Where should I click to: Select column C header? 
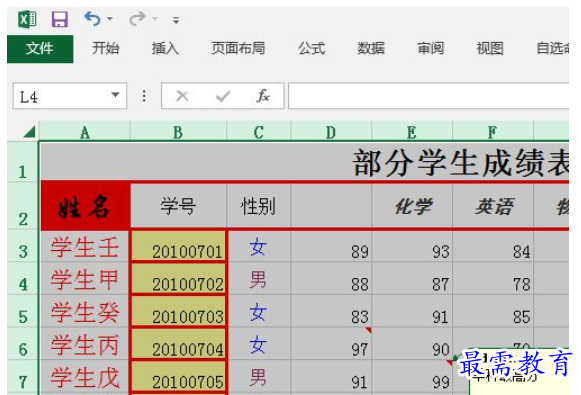(x=259, y=132)
